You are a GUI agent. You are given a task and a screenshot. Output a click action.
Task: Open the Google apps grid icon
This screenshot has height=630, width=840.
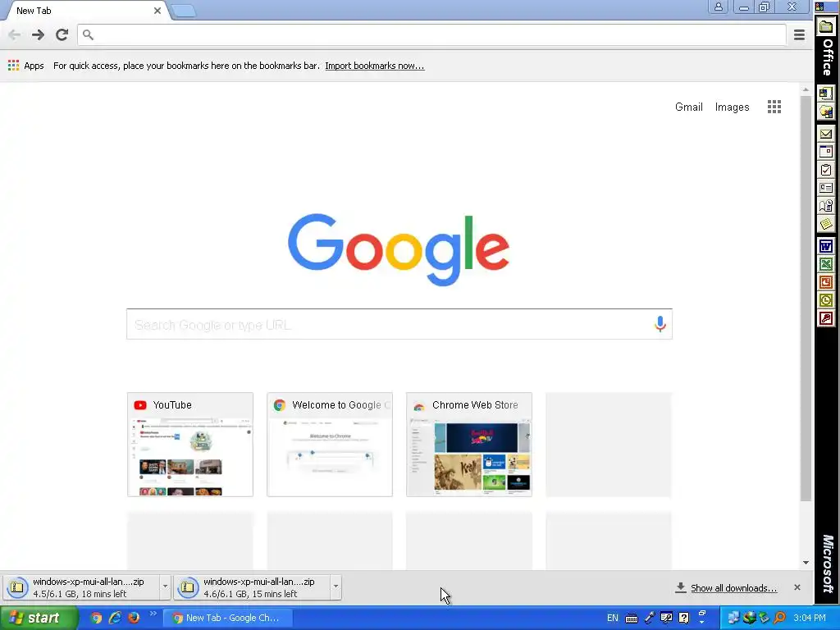(x=774, y=107)
